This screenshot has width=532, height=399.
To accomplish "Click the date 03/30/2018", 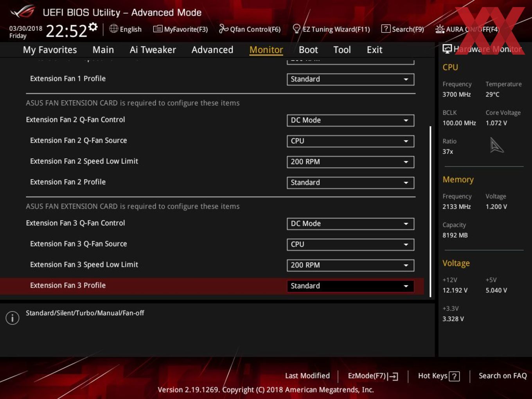I will [x=26, y=29].
